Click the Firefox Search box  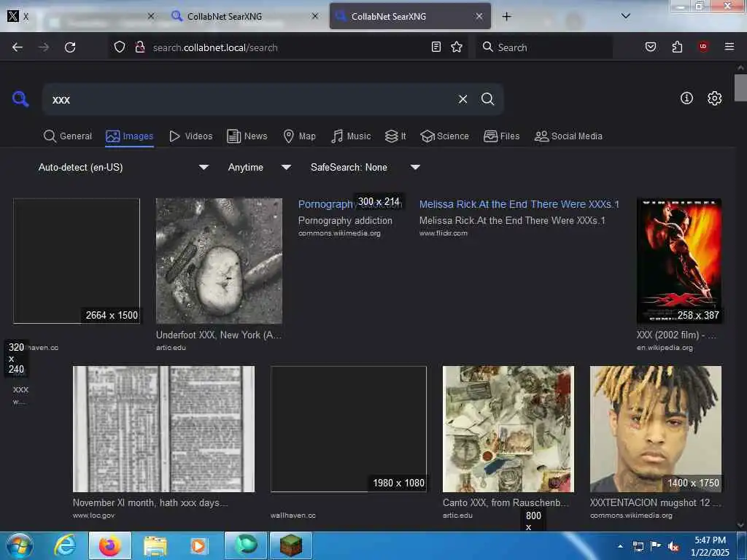click(544, 47)
